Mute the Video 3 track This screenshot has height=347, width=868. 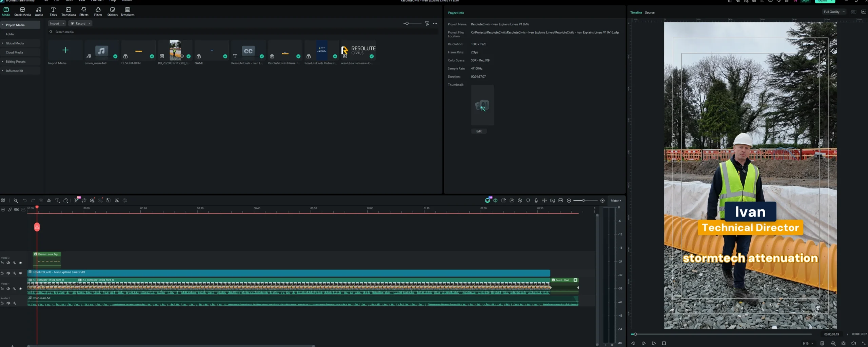(8, 263)
